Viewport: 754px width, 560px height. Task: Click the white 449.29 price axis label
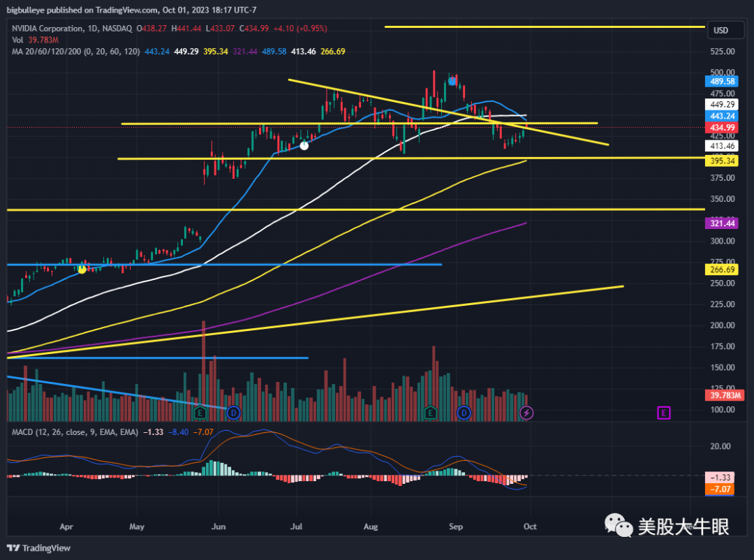(x=723, y=105)
